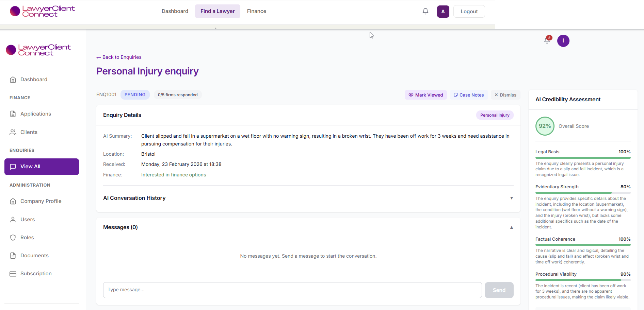Open Case Notes

(468, 95)
